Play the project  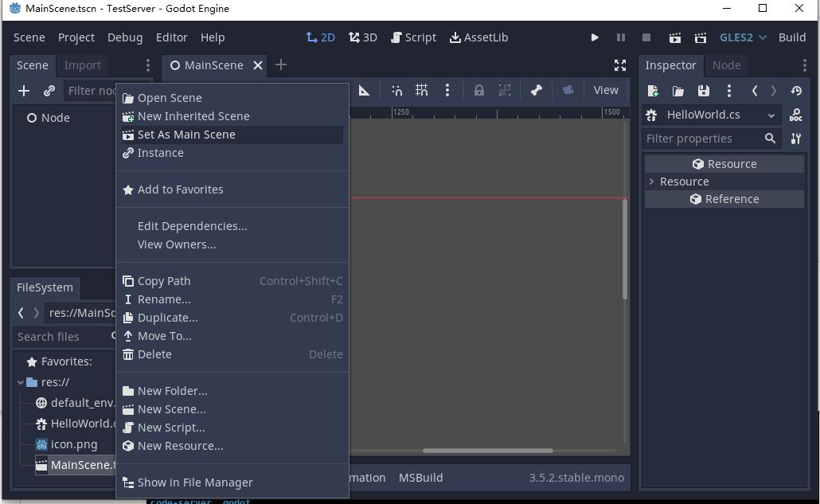tap(595, 37)
